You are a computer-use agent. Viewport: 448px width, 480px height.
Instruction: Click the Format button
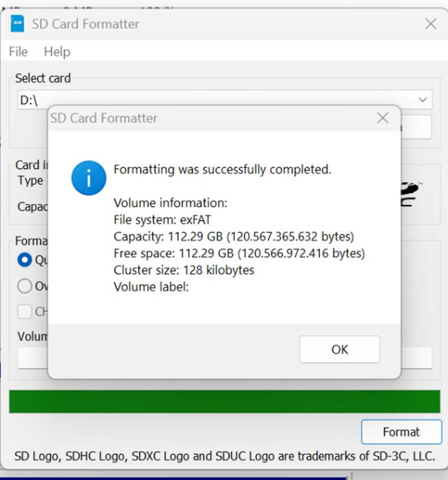[401, 432]
